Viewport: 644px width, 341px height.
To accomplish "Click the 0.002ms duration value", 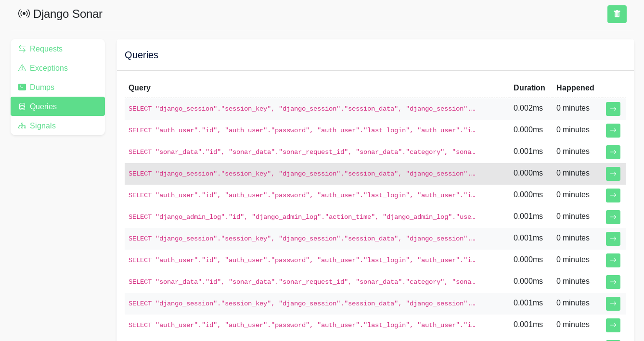I will point(528,108).
